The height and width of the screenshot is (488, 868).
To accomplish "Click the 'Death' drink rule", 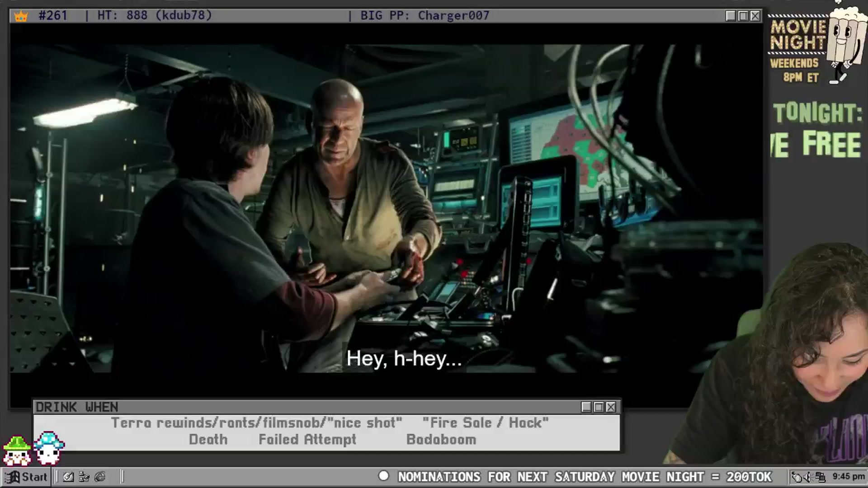I will 208,439.
